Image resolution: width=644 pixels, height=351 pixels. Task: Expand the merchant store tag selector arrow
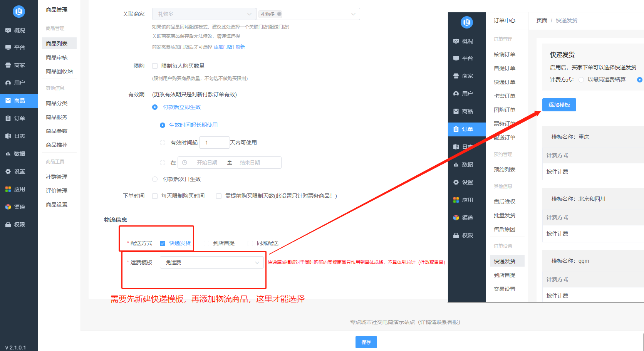coord(353,14)
